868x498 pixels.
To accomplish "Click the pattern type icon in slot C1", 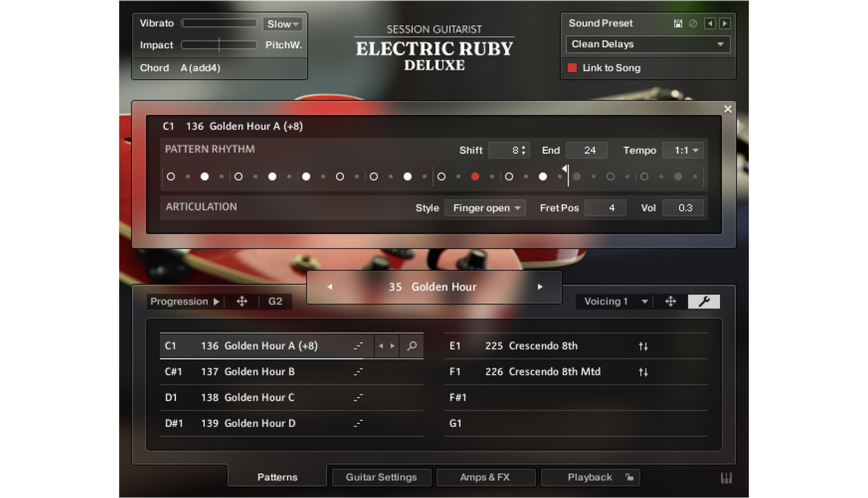I will [x=358, y=346].
